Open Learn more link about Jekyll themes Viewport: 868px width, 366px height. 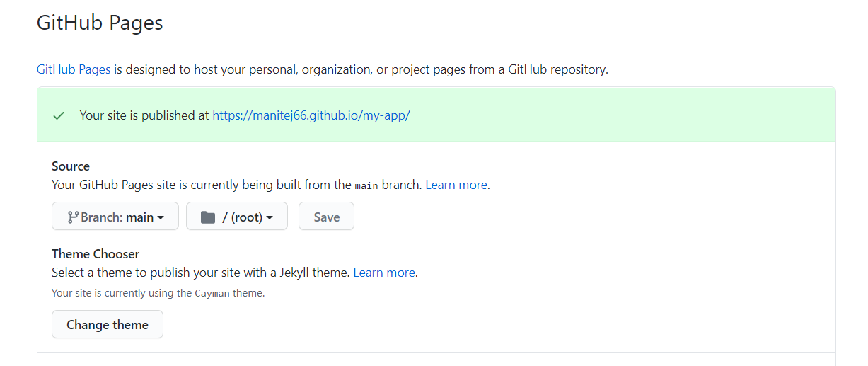[x=384, y=273]
